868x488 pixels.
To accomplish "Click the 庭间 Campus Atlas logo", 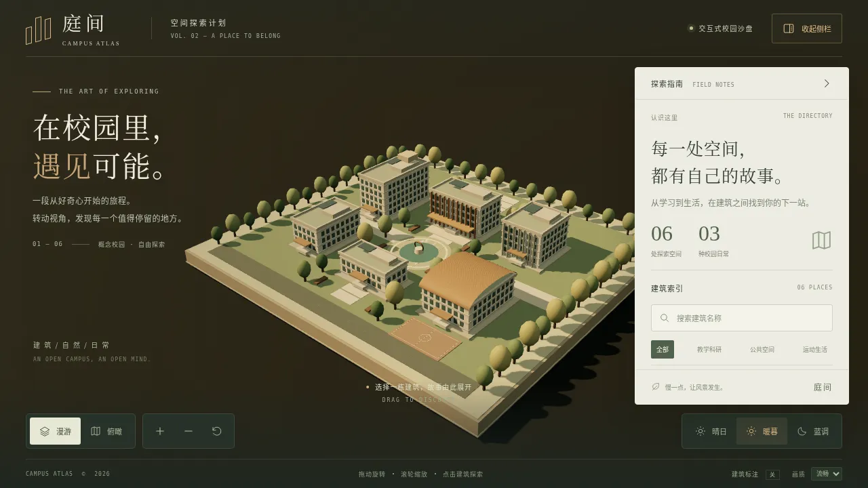I will 73,29.
